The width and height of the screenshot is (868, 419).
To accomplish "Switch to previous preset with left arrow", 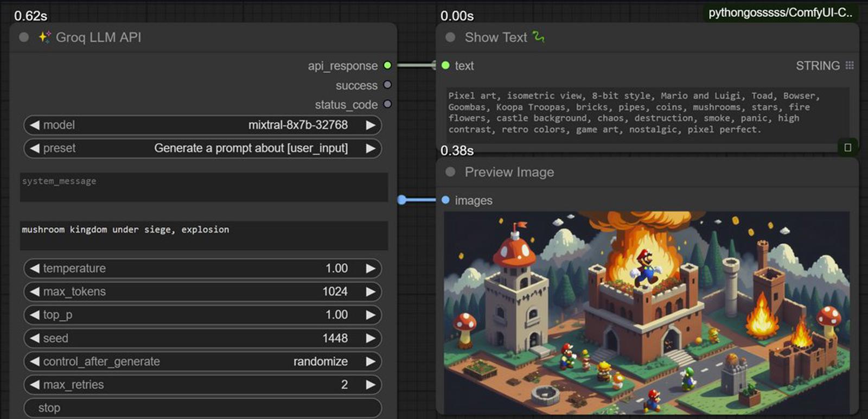I will (x=35, y=148).
